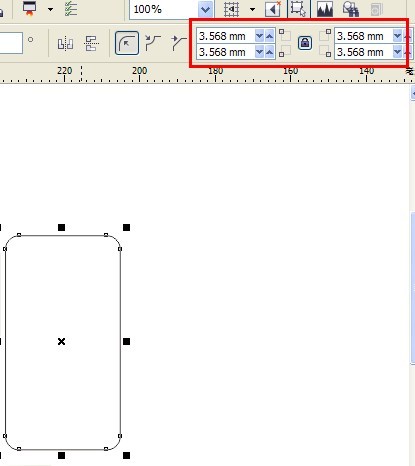Expand the application launcher dropdown arrow
Image resolution: width=415 pixels, height=466 pixels.
click(x=50, y=9)
